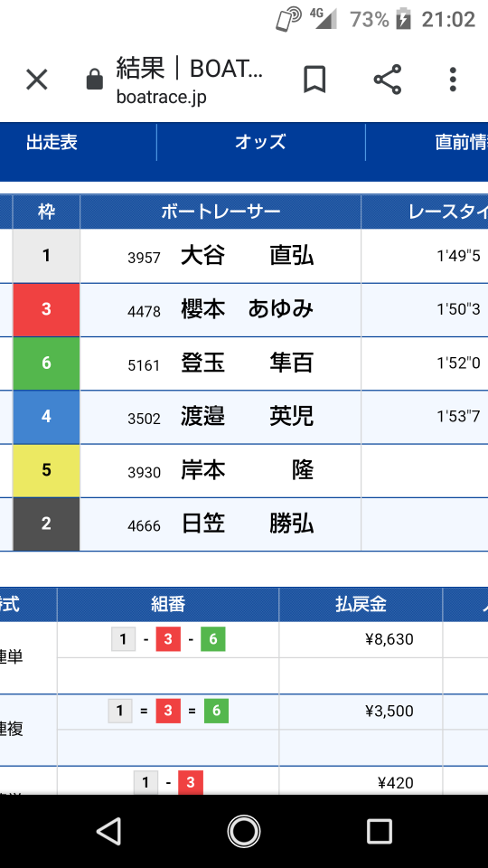
Task: Tap the Android back navigation triangle
Action: click(x=108, y=831)
